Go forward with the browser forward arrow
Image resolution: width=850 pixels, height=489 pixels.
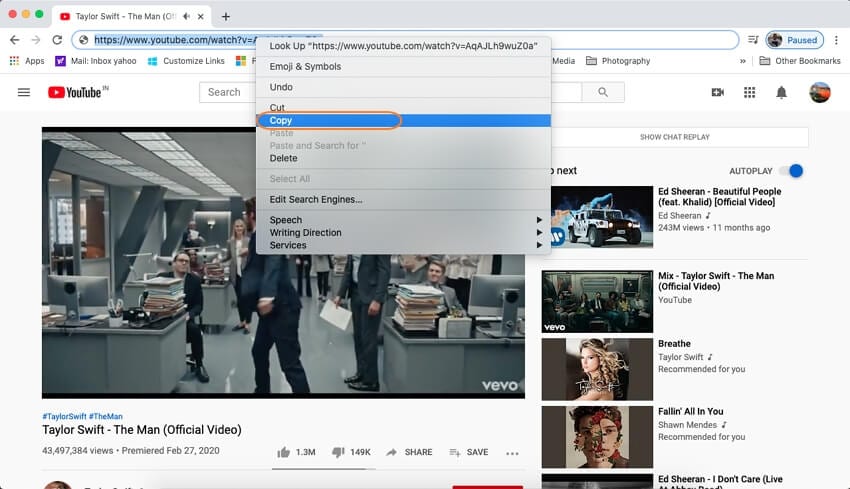click(36, 40)
